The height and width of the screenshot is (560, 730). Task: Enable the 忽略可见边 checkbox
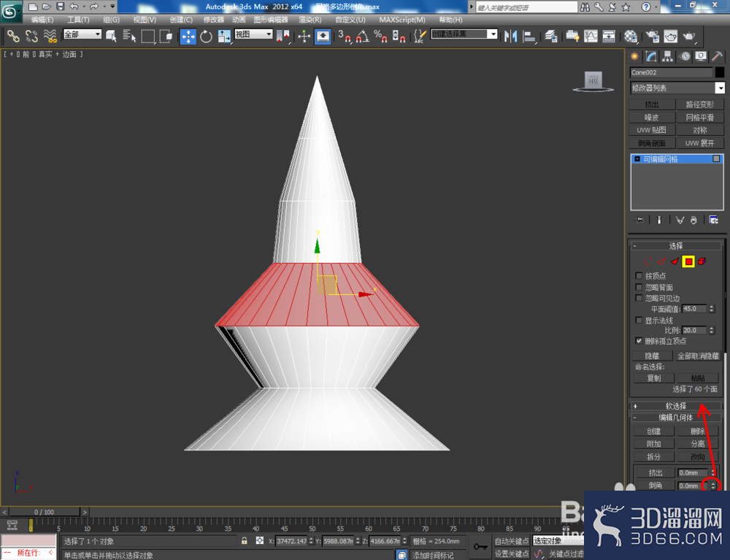639,298
